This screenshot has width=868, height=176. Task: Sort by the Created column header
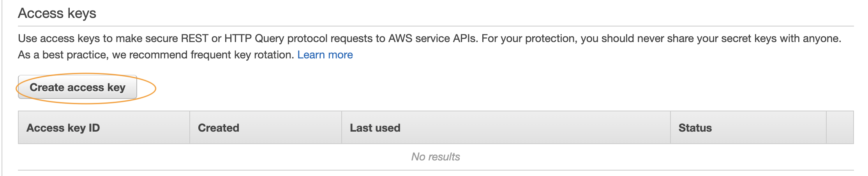[x=266, y=128]
